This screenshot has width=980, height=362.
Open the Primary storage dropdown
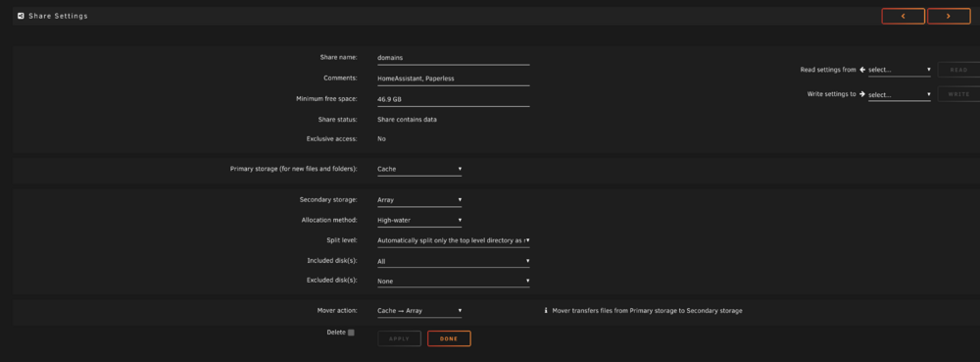pyautogui.click(x=419, y=169)
